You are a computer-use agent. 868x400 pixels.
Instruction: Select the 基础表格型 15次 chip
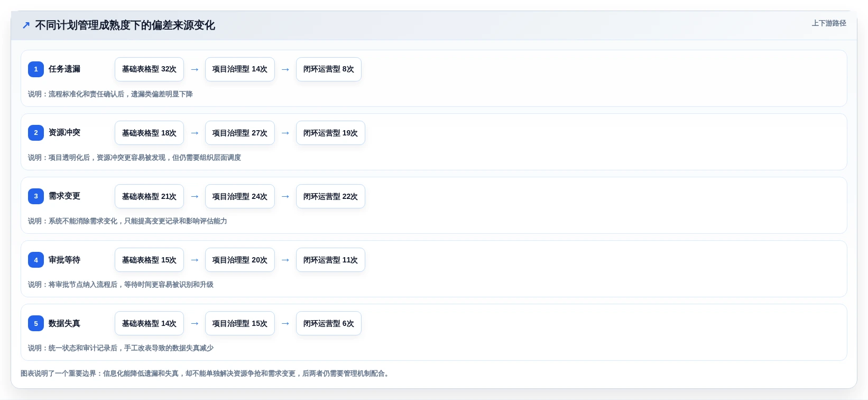149,260
